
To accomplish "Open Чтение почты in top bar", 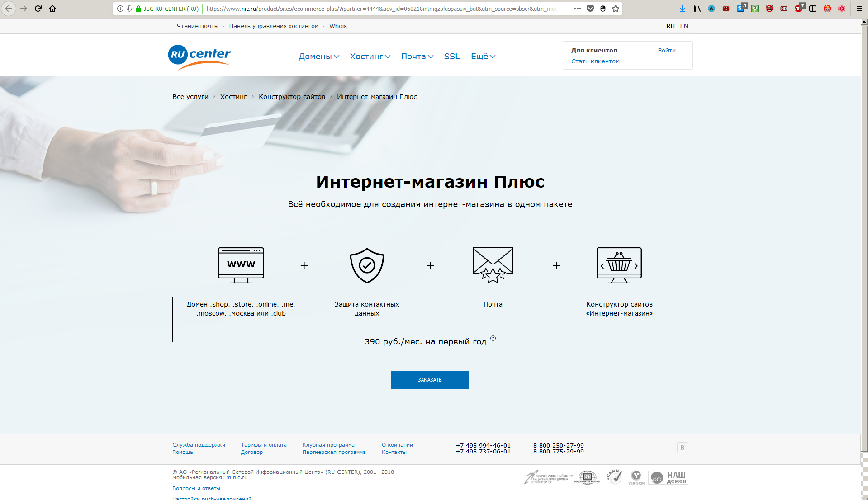I will pos(198,26).
